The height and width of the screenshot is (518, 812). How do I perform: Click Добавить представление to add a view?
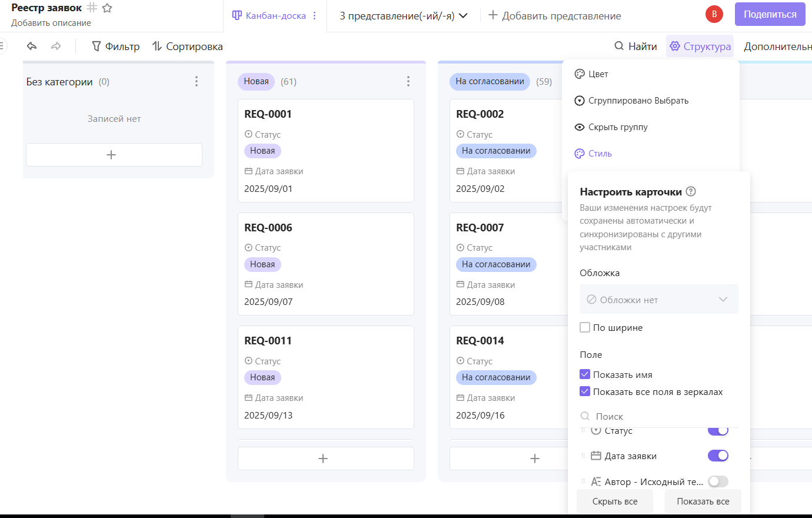[555, 16]
